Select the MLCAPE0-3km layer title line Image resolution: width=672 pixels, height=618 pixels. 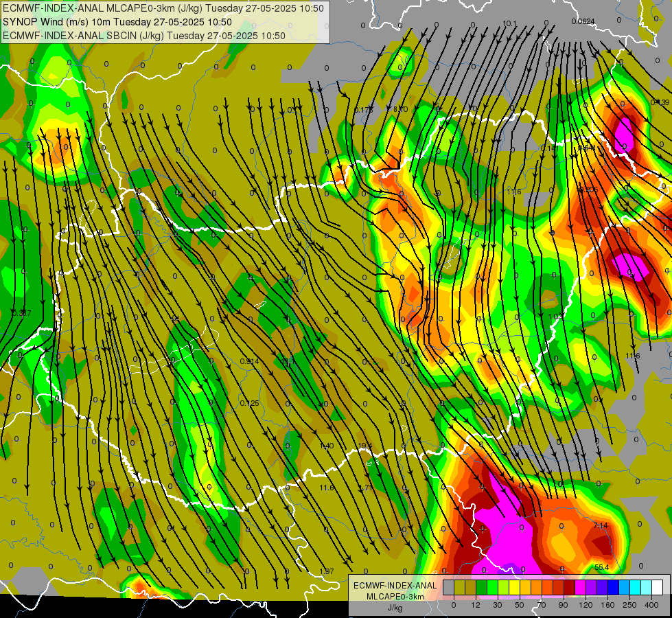point(163,8)
